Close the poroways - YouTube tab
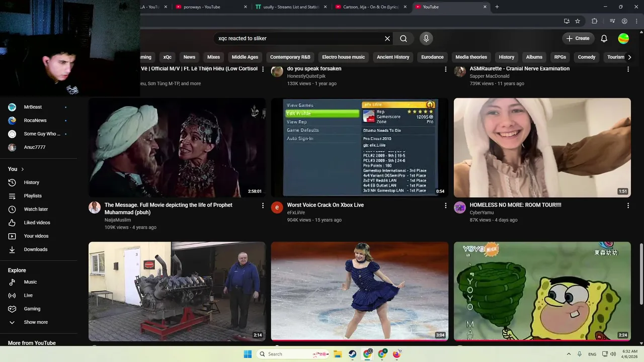Screen dimensions: 644x362 246,7
